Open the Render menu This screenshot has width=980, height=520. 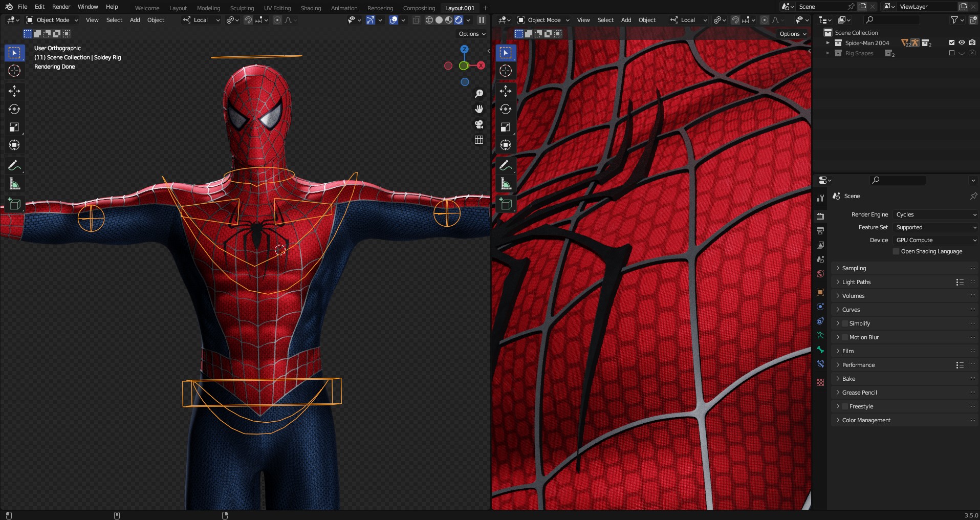[61, 7]
